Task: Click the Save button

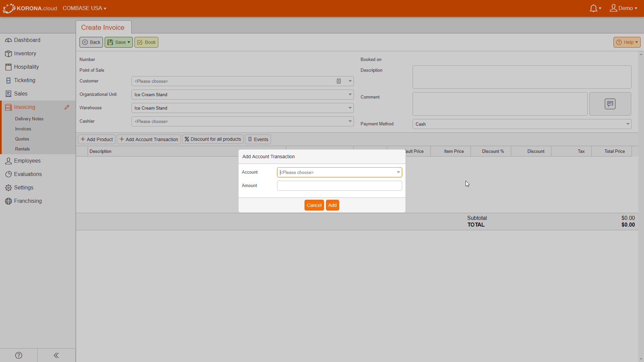Action: [x=119, y=42]
